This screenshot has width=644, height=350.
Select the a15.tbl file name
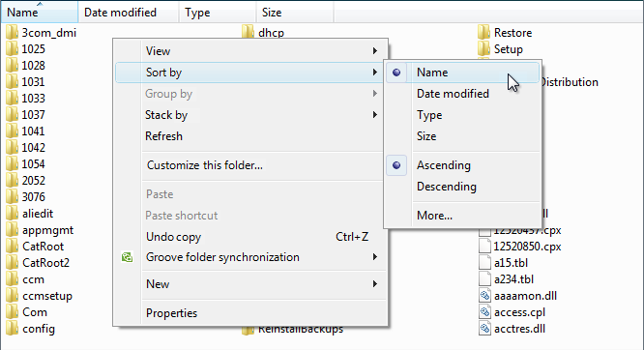click(511, 263)
